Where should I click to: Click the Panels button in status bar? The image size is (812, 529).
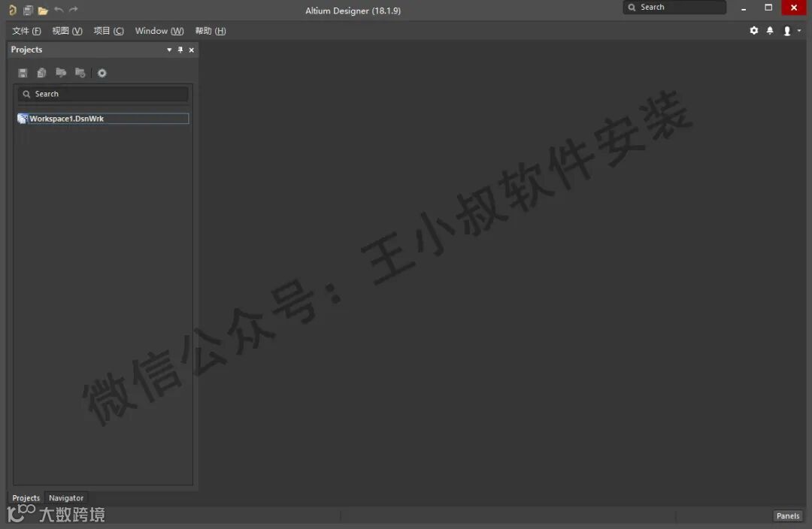click(x=788, y=515)
